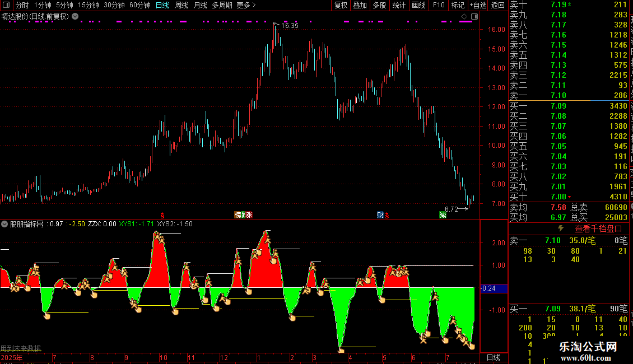Image resolution: width=633 pixels, height=364 pixels.
Task: Open 查看千档盘口 link
Action: coord(598,229)
